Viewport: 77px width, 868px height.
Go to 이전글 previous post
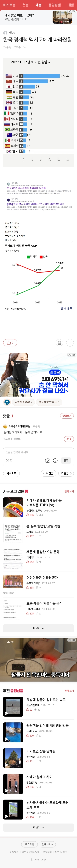coord(48,473)
